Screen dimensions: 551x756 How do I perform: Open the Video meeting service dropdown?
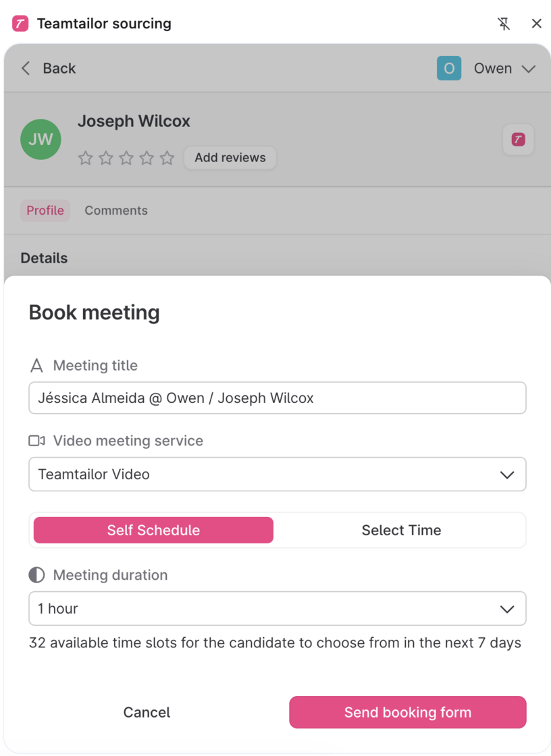[x=277, y=475]
